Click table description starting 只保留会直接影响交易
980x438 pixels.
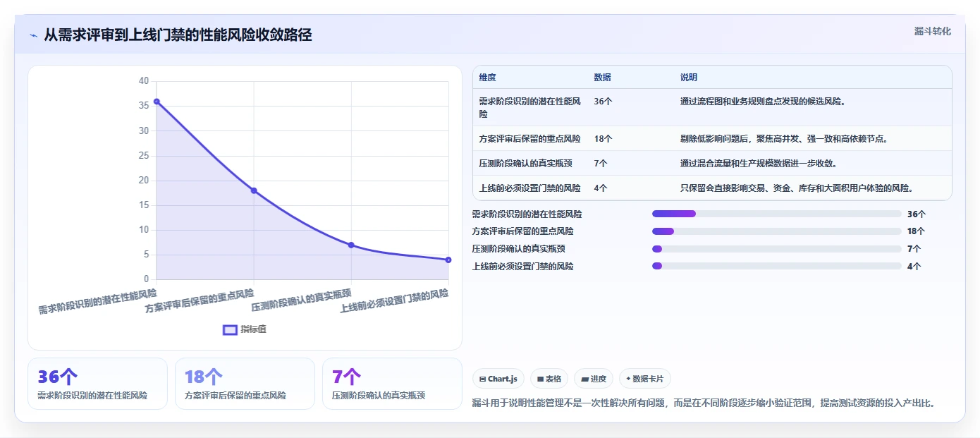(797, 188)
